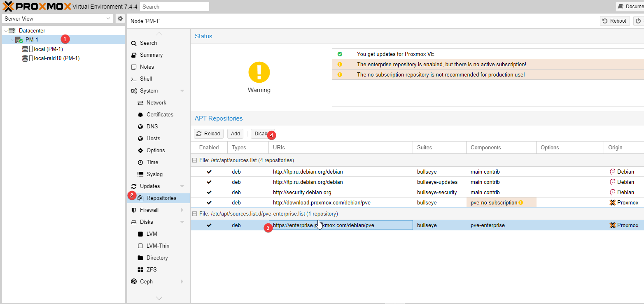644x304 pixels.
Task: Click the pve-no-subscription warning icon
Action: (521, 202)
